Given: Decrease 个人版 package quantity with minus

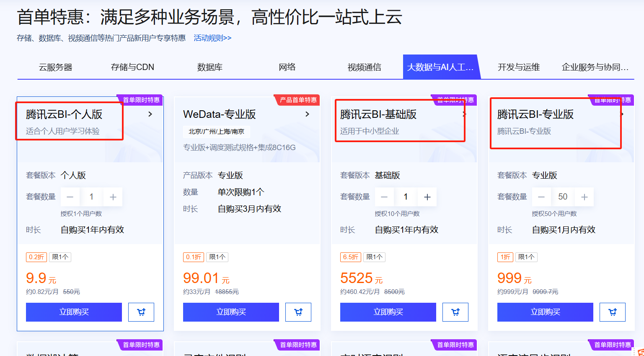Looking at the screenshot, I should [x=70, y=197].
